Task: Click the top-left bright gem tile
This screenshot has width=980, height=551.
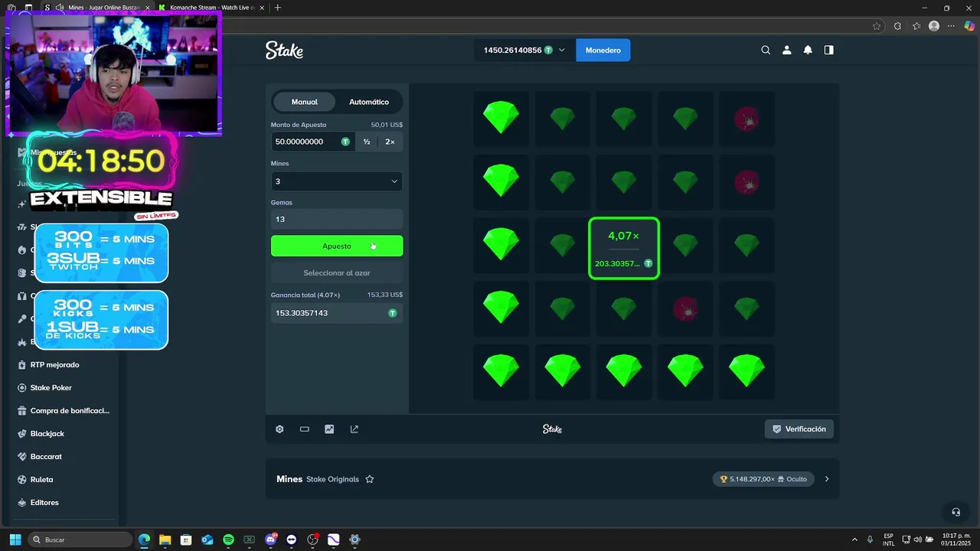Action: pyautogui.click(x=501, y=119)
